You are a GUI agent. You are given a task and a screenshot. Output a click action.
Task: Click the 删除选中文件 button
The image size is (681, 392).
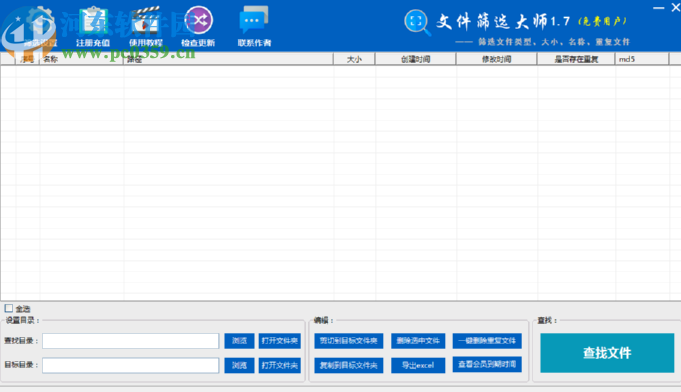(x=418, y=341)
